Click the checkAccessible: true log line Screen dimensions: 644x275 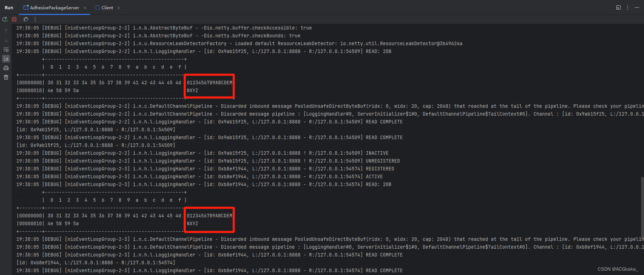click(164, 28)
